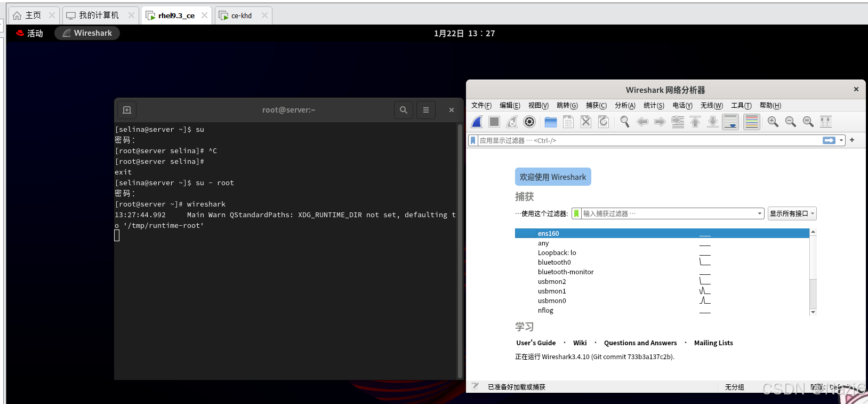Click the terminal search icon
868x404 pixels.
pyautogui.click(x=404, y=110)
